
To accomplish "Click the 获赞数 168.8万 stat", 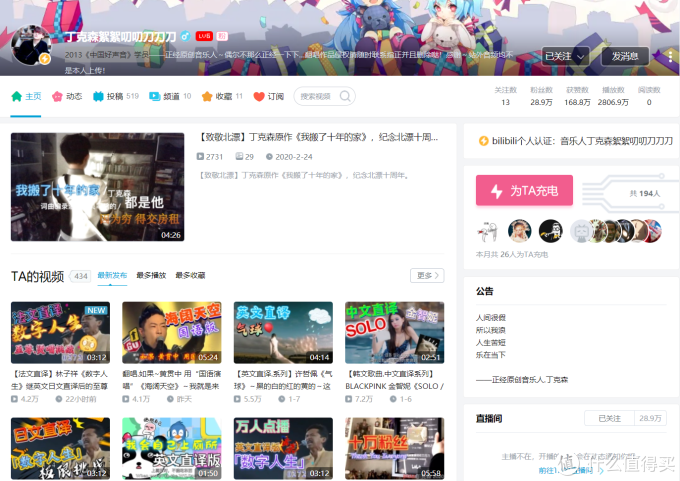I will pyautogui.click(x=577, y=96).
